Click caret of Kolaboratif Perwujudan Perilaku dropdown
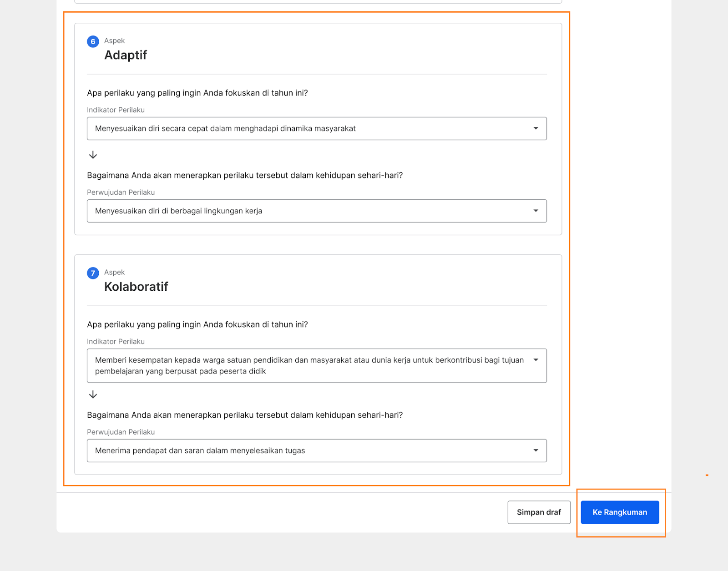Screen dimensions: 728x571 coord(536,450)
